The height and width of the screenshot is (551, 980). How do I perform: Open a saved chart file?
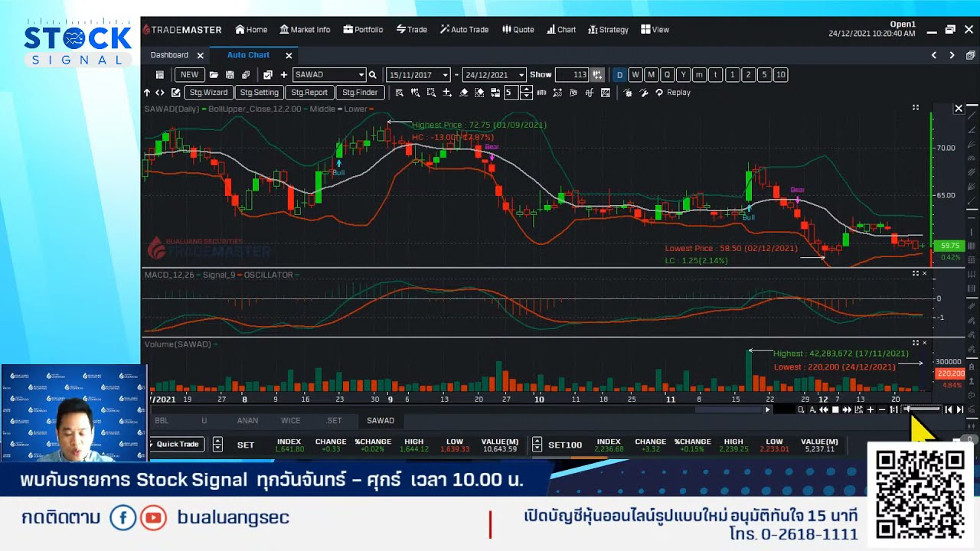point(214,75)
